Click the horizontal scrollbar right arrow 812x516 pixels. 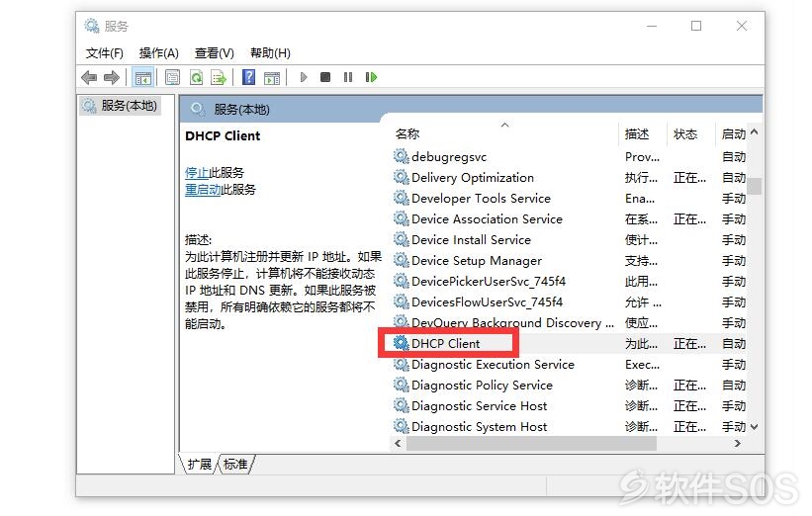tap(738, 444)
